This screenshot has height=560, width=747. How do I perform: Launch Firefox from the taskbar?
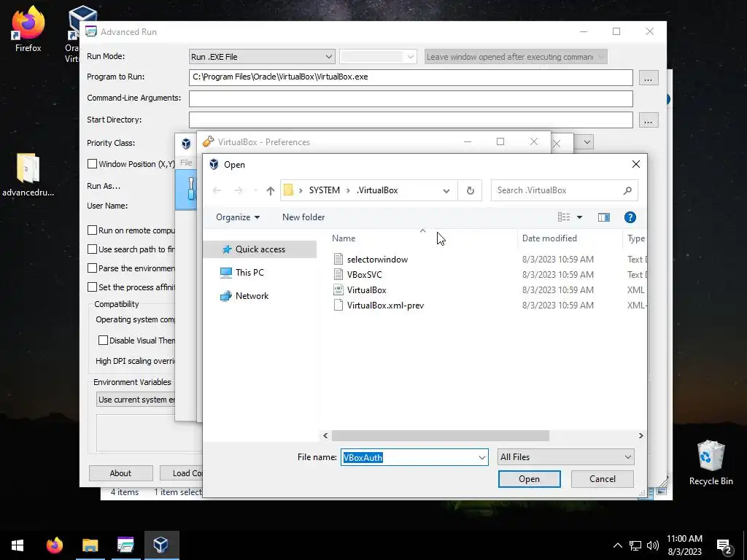pyautogui.click(x=54, y=545)
